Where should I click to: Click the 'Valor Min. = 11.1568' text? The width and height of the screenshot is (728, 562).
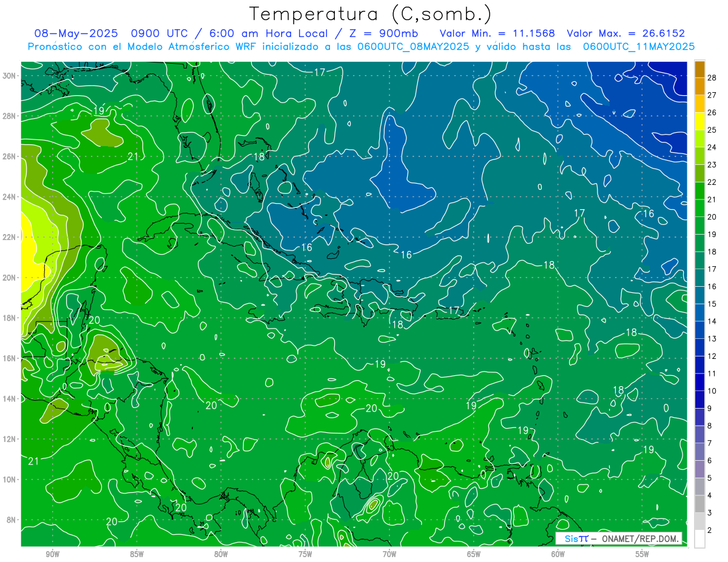(497, 33)
